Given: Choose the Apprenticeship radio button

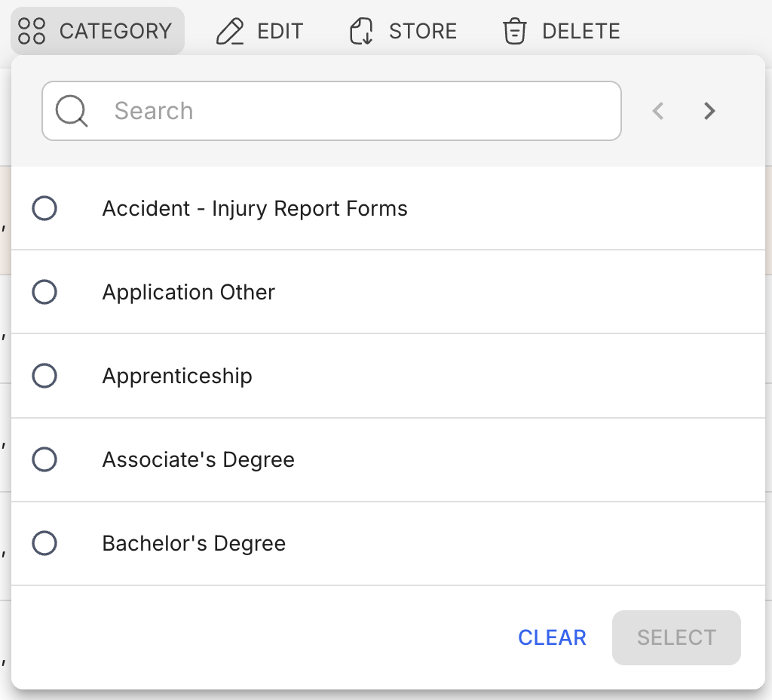Looking at the screenshot, I should [x=44, y=376].
